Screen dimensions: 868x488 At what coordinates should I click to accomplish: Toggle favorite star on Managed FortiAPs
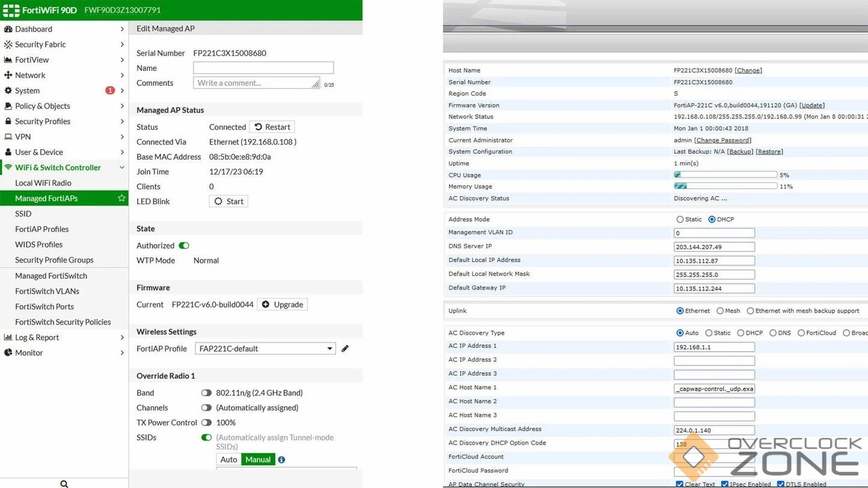pos(121,198)
